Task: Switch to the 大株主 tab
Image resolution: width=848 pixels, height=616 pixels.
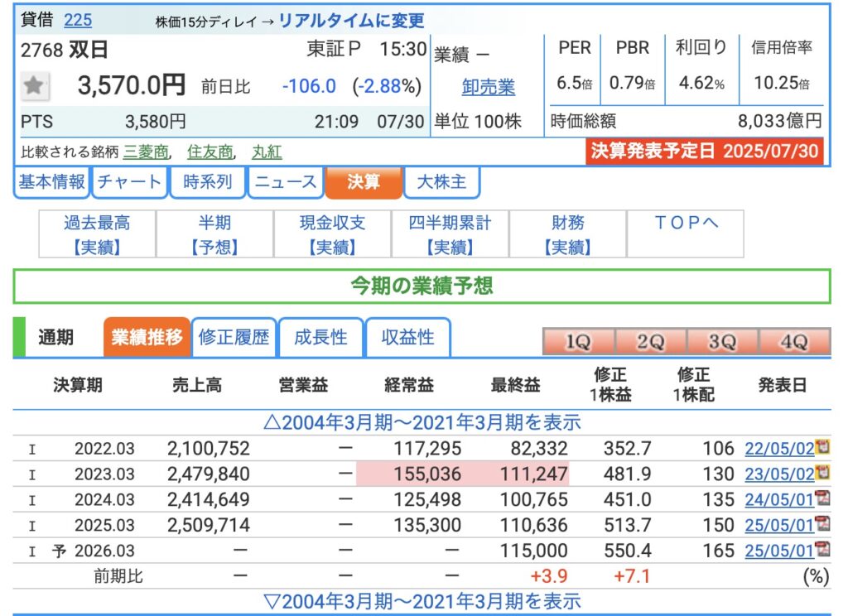Action: pyautogui.click(x=441, y=182)
